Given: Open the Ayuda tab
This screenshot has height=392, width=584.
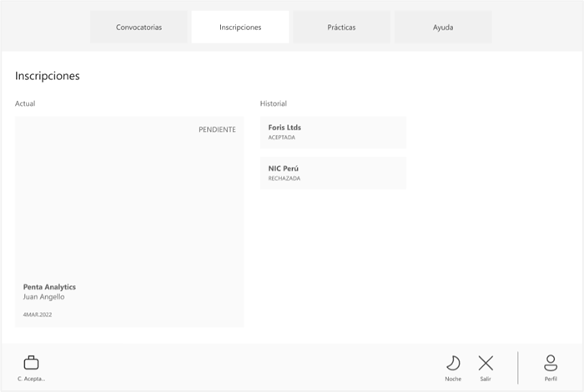Looking at the screenshot, I should coord(443,28).
